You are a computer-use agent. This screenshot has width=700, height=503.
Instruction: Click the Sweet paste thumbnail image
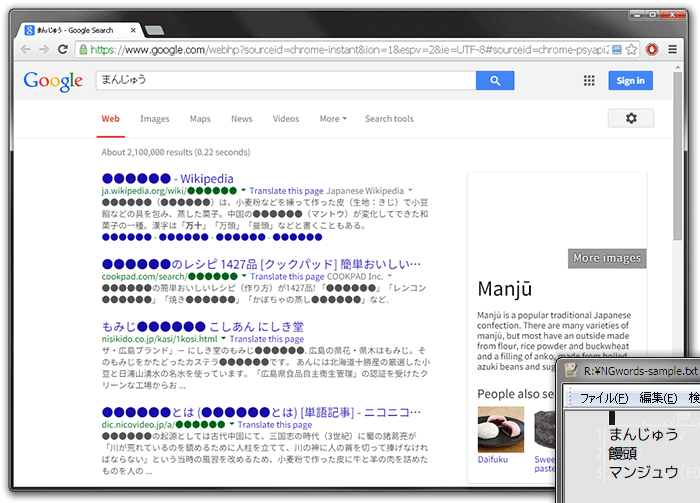click(x=546, y=429)
